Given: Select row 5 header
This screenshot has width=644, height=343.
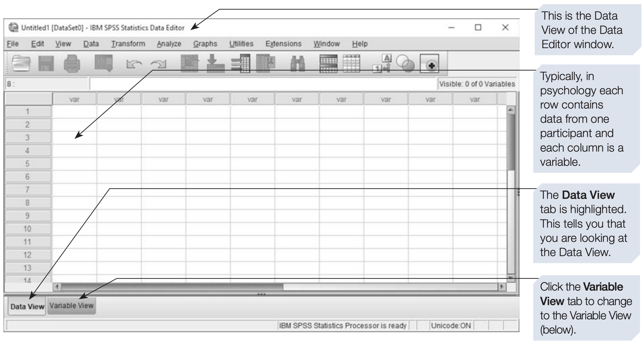Looking at the screenshot, I should tap(28, 164).
